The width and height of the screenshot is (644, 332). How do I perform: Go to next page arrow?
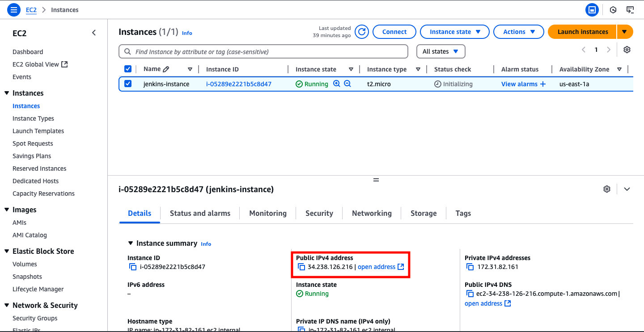(x=609, y=50)
